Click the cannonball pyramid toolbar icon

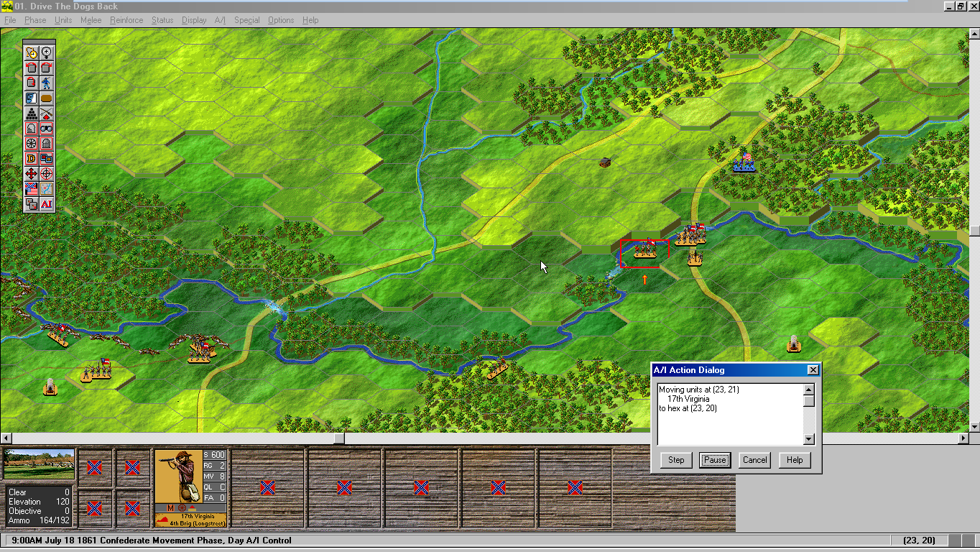coord(31,113)
